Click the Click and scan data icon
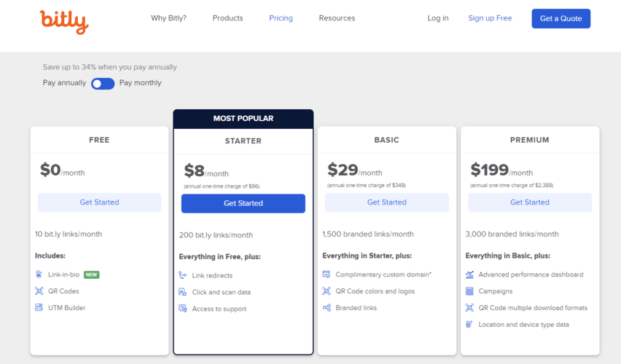 coord(183,292)
